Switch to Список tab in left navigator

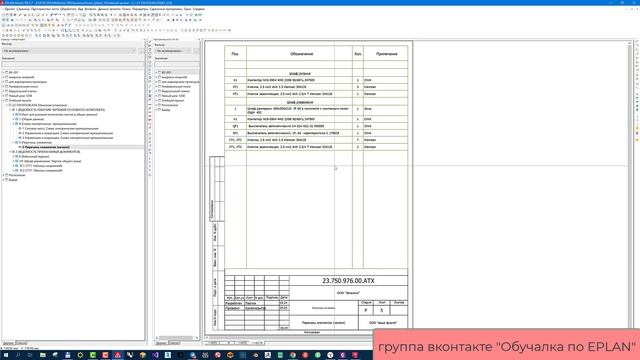click(21, 343)
